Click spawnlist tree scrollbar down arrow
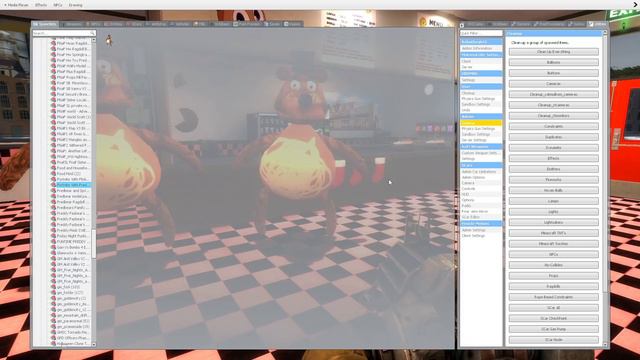This screenshot has height=360, width=640. pyautogui.click(x=94, y=344)
